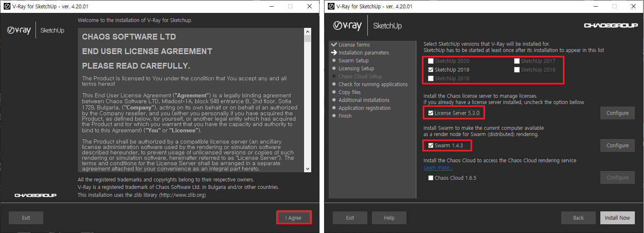Toggle the SketchUp 2017 checkbox
644x233 pixels.
517,61
